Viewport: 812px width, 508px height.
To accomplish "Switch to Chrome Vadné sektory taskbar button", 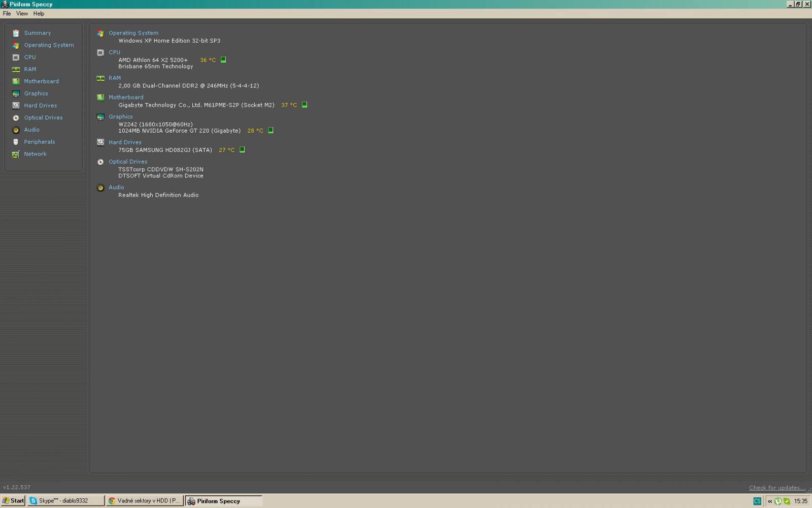I will pyautogui.click(x=145, y=501).
